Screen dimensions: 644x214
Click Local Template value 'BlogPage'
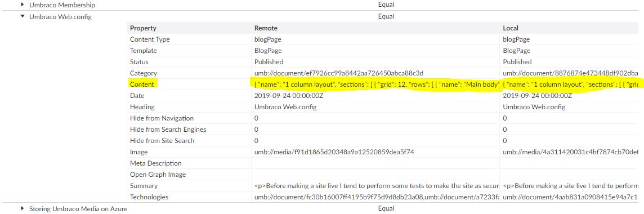click(517, 51)
